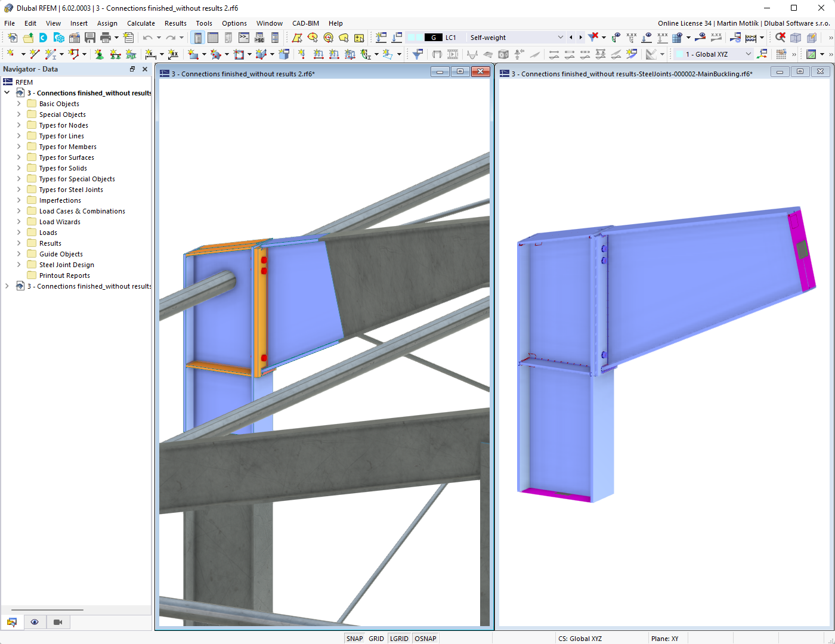This screenshot has width=835, height=644.
Task: Select the Render/movie mode icon in bottom panel
Action: (x=57, y=622)
